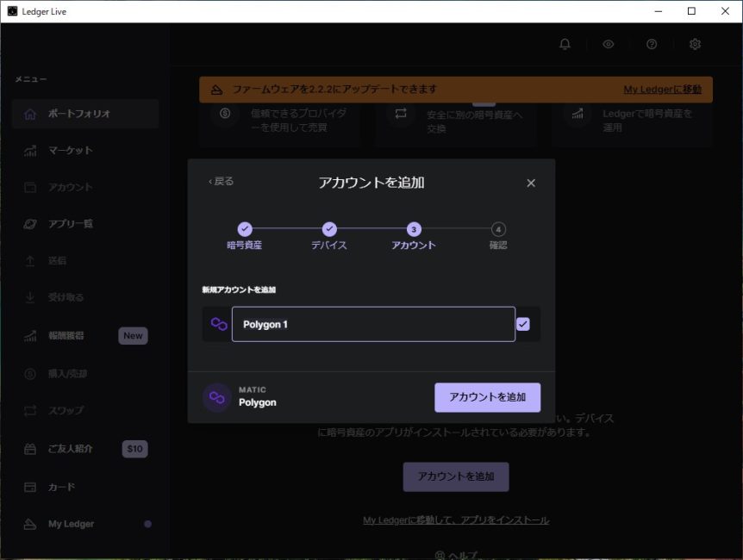743x560 pixels.
Task: Click the firmware 2.2.2 update banner text
Action: (x=334, y=90)
